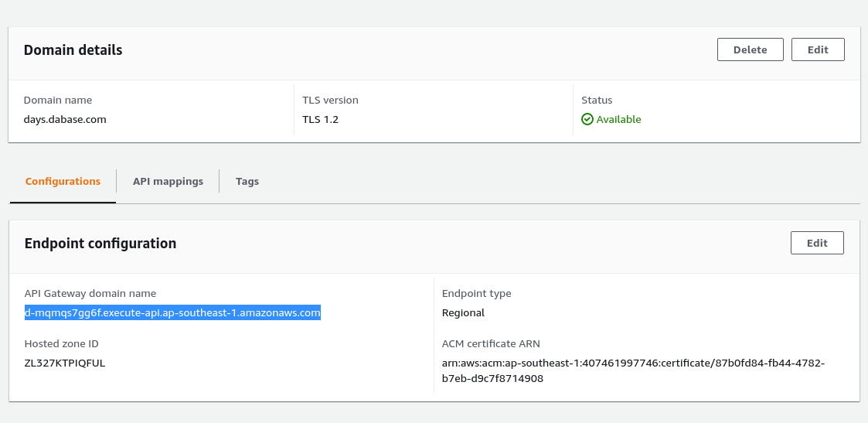Click the Endpoint type label
Screen dimensions: 868x423
pos(476,294)
